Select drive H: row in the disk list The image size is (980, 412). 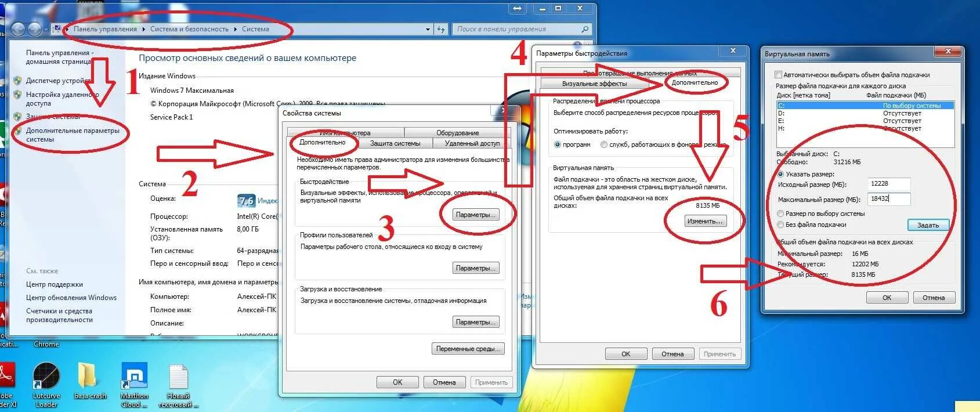click(x=865, y=128)
